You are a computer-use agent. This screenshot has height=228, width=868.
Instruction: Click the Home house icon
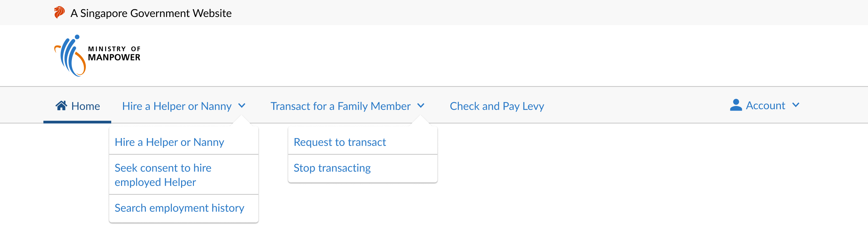[61, 106]
